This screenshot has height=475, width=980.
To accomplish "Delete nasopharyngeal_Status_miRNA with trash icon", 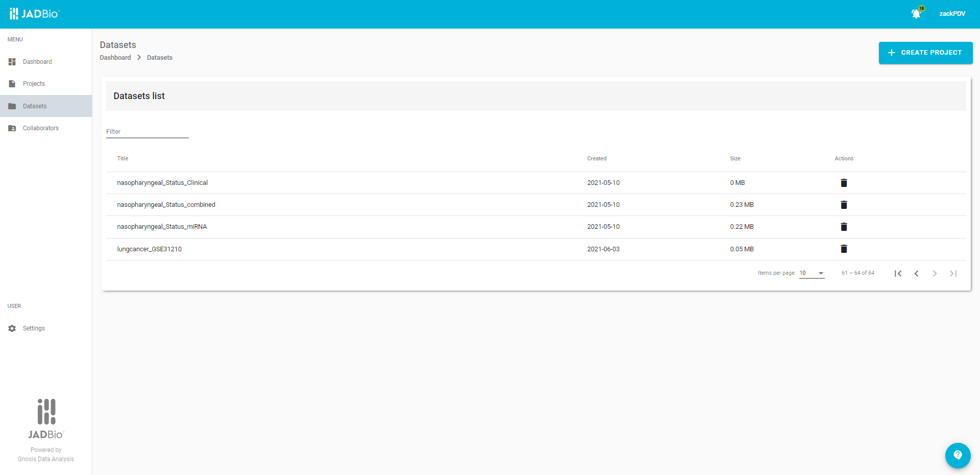I will coord(844,227).
